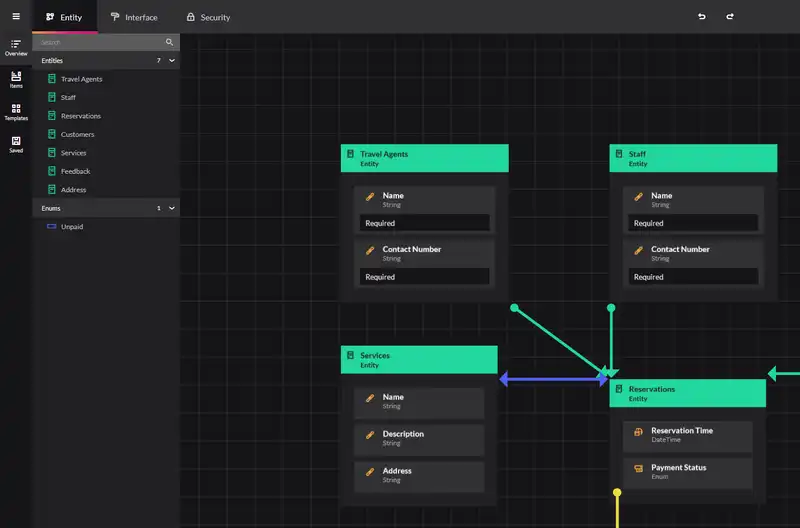Select Services Name attribute
The width and height of the screenshot is (800, 528).
point(419,403)
